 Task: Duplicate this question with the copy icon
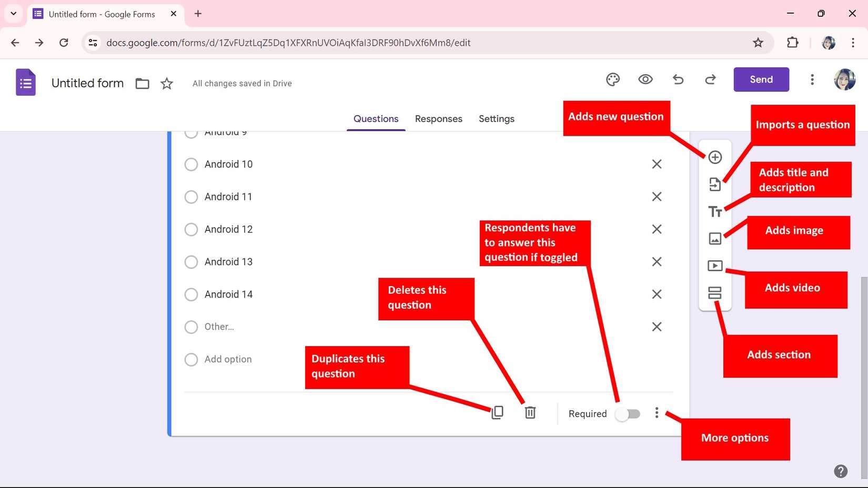[x=497, y=413]
